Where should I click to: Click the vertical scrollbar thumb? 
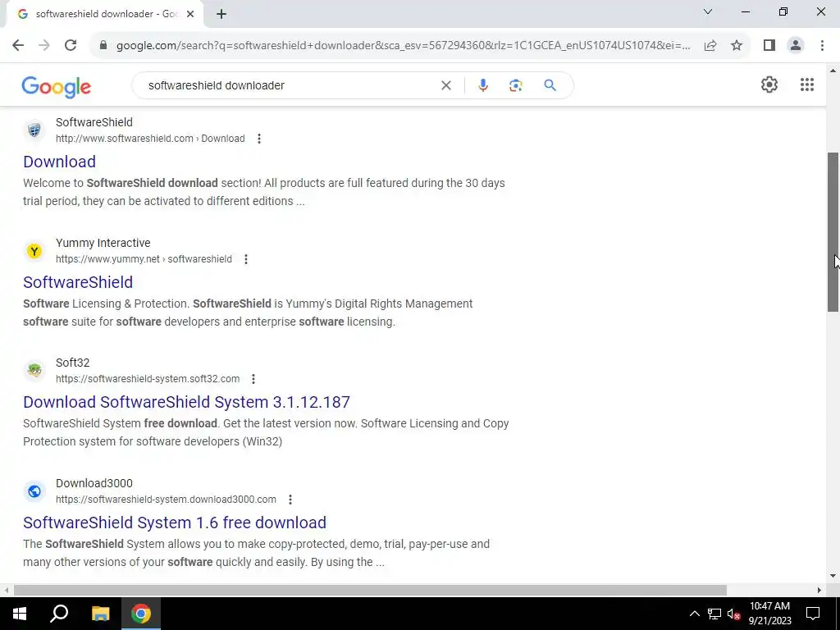833,232
